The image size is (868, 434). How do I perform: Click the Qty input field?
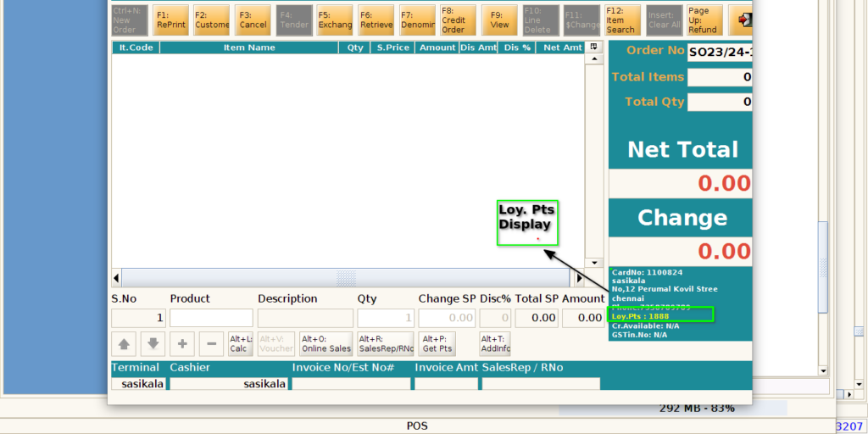(386, 318)
